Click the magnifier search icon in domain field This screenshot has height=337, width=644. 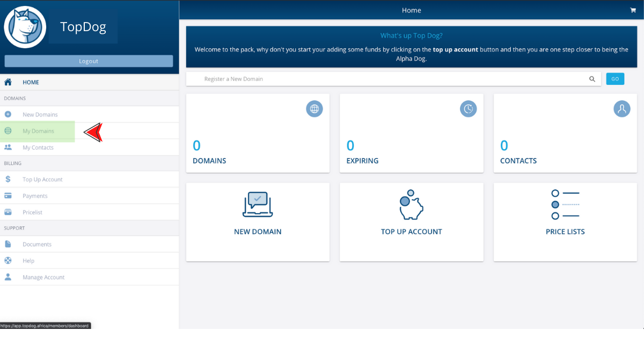[x=592, y=79]
